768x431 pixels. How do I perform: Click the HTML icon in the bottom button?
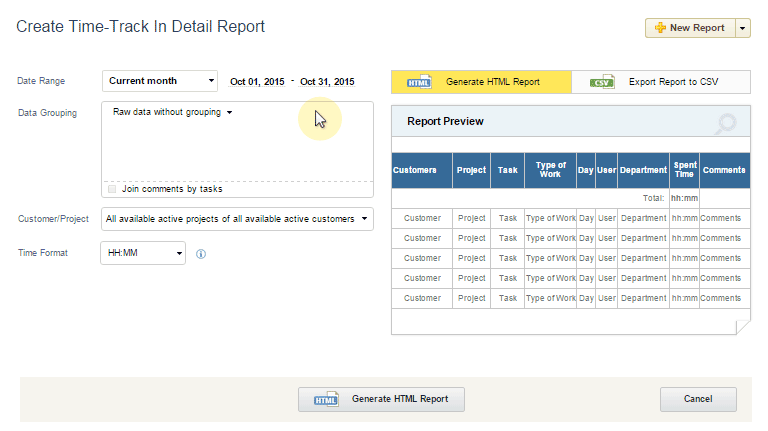click(x=327, y=399)
